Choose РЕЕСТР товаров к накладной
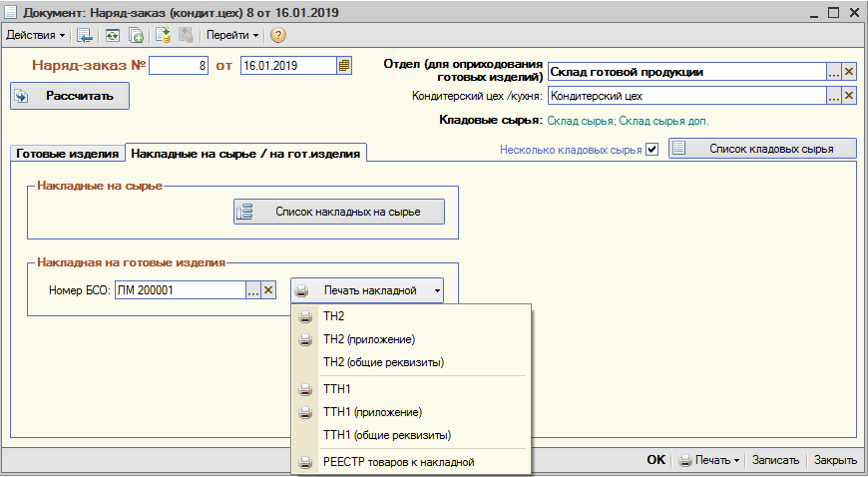 398,462
